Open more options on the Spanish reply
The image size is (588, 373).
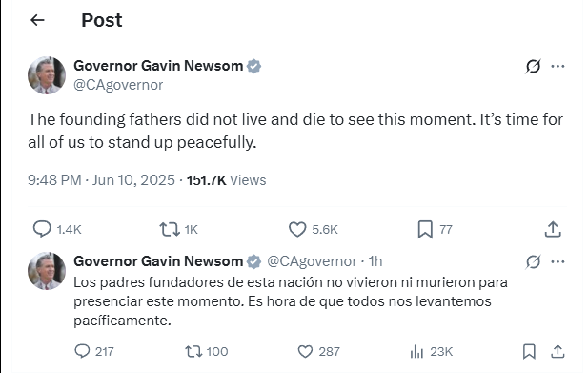558,261
